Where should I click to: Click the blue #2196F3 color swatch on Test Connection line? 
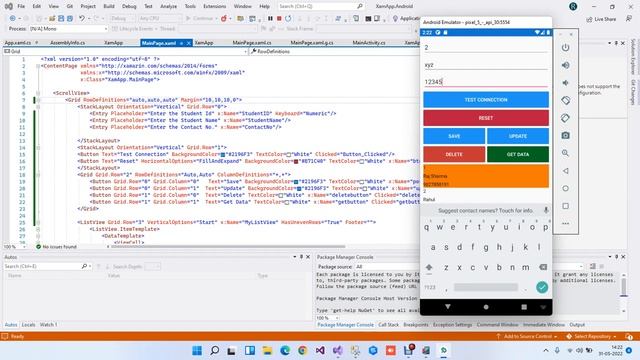pos(223,155)
